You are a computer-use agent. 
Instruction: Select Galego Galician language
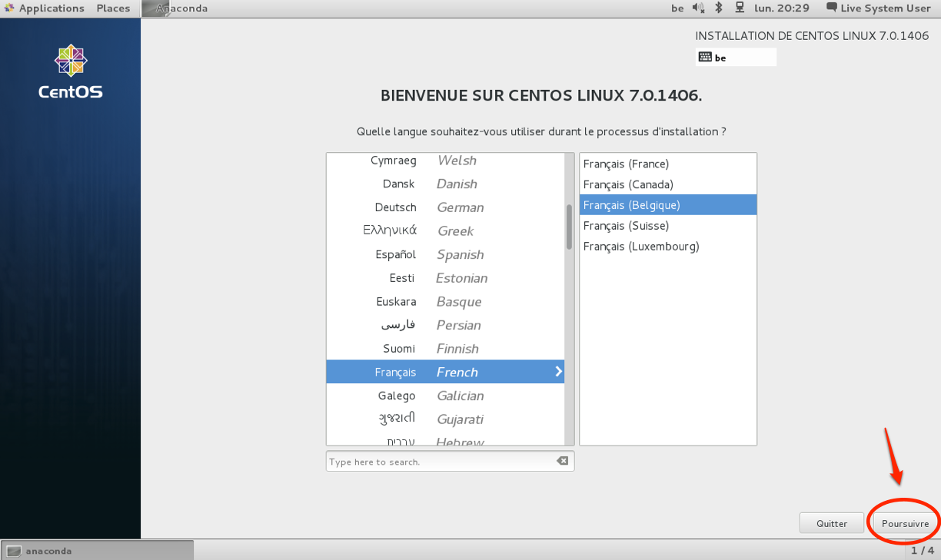pos(445,396)
